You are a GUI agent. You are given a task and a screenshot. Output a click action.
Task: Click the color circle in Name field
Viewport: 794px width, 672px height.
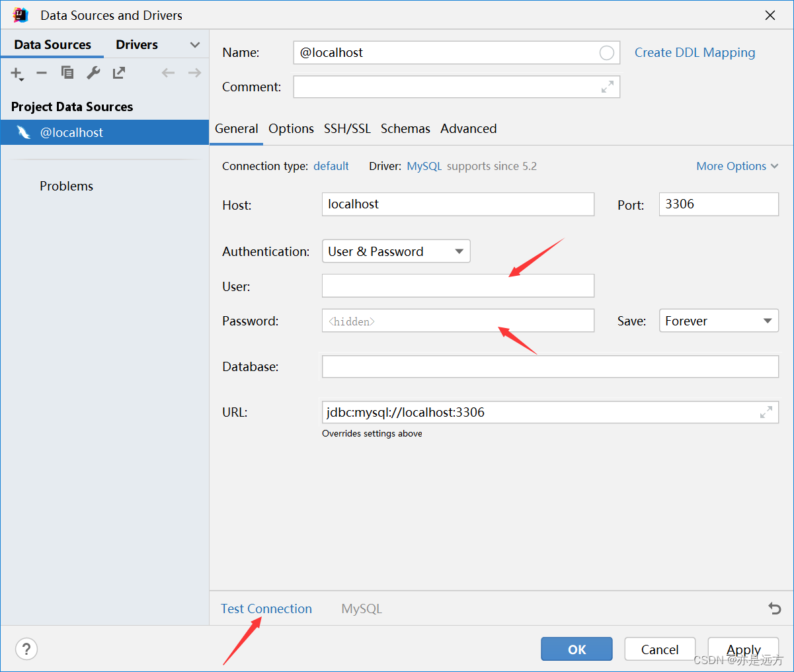(606, 53)
